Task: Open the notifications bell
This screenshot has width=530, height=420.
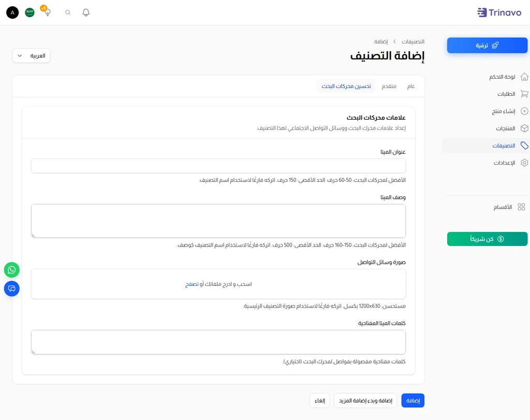Action: (x=86, y=12)
